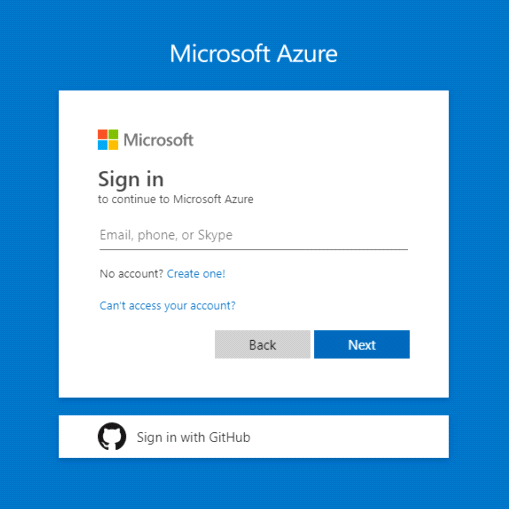Image resolution: width=509 pixels, height=509 pixels.
Task: Open the Create one! link
Action: (196, 274)
